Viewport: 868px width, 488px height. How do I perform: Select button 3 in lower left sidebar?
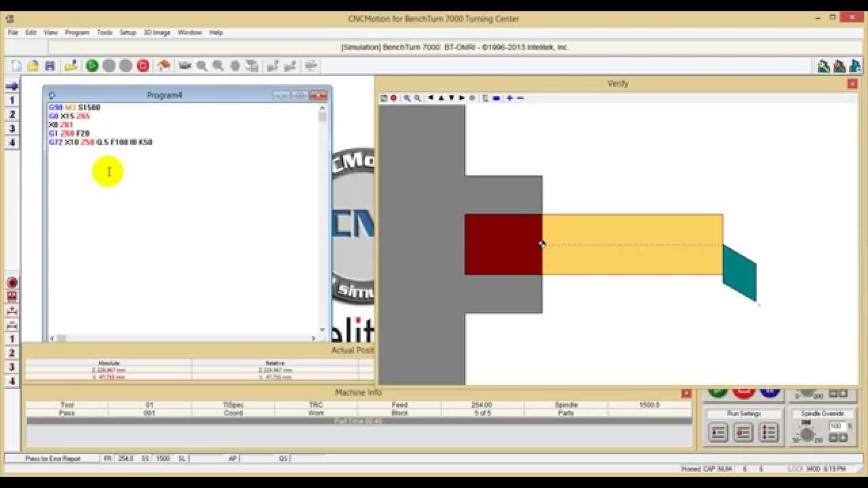point(12,367)
